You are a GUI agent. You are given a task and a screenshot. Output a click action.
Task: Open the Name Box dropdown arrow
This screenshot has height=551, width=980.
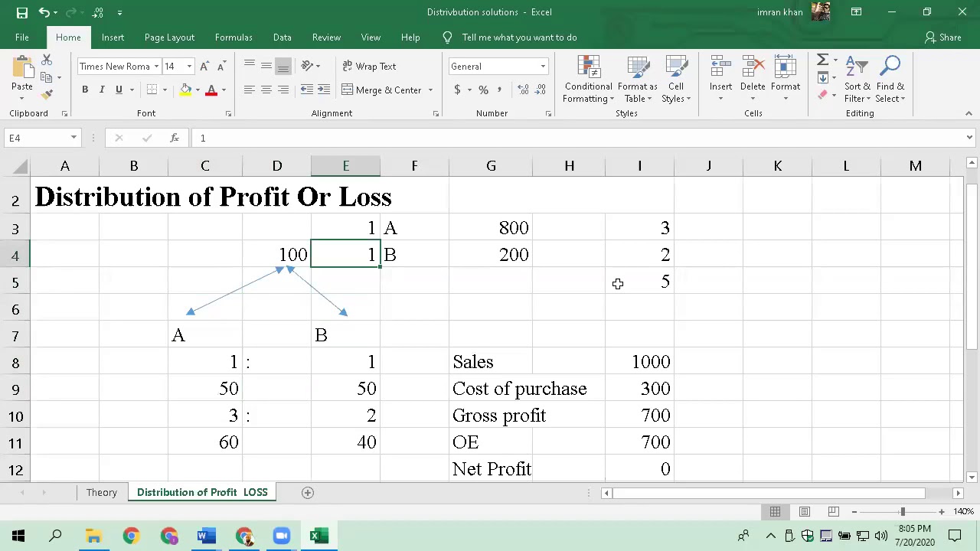[x=73, y=138]
